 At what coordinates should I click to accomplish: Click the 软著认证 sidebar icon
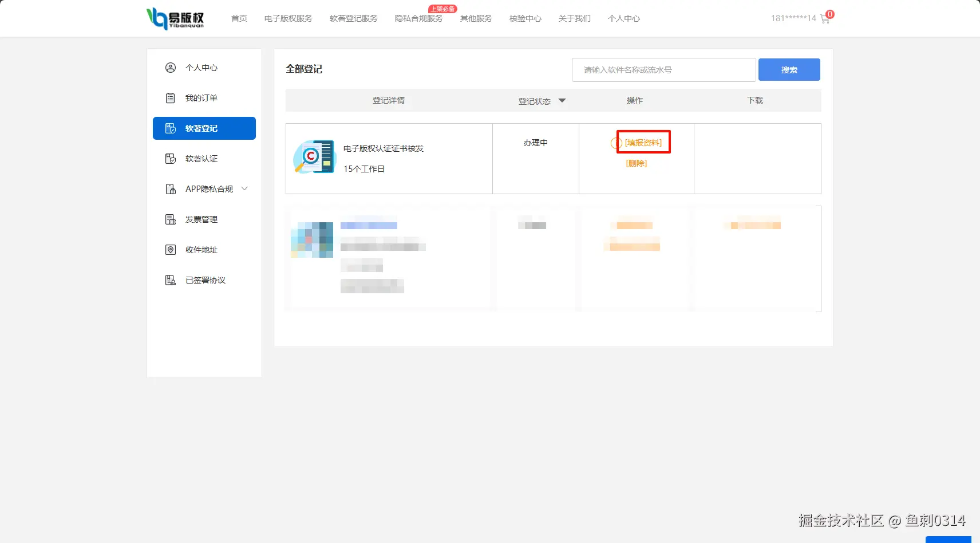(171, 159)
